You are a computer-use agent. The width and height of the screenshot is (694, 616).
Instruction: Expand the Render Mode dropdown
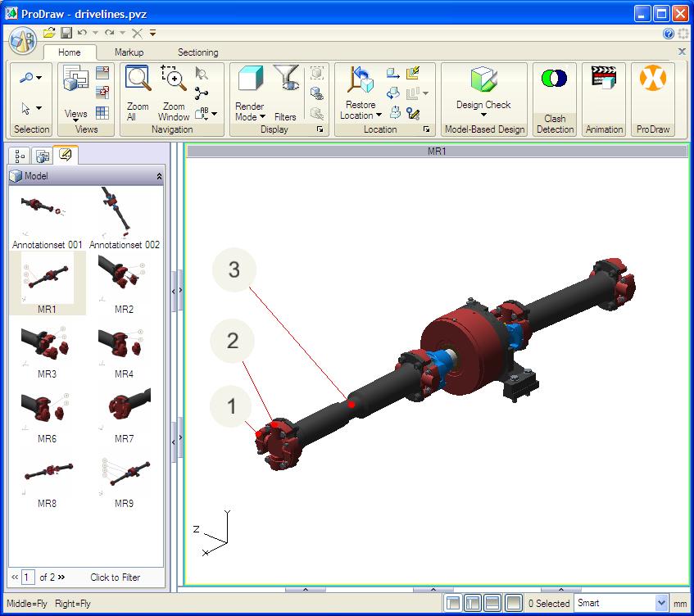[249, 116]
